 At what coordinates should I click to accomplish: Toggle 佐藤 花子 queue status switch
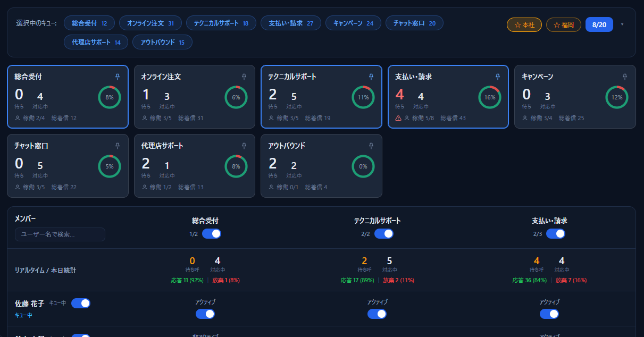[x=81, y=303]
